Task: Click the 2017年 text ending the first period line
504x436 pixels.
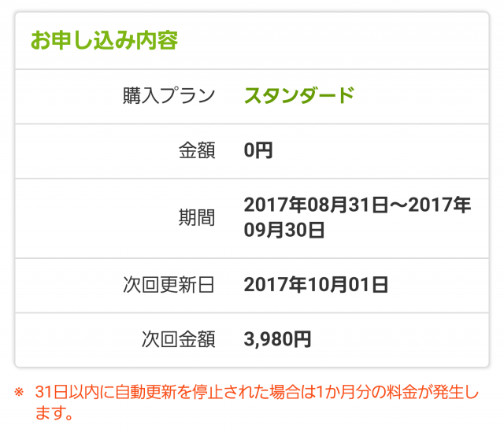Action: [439, 205]
